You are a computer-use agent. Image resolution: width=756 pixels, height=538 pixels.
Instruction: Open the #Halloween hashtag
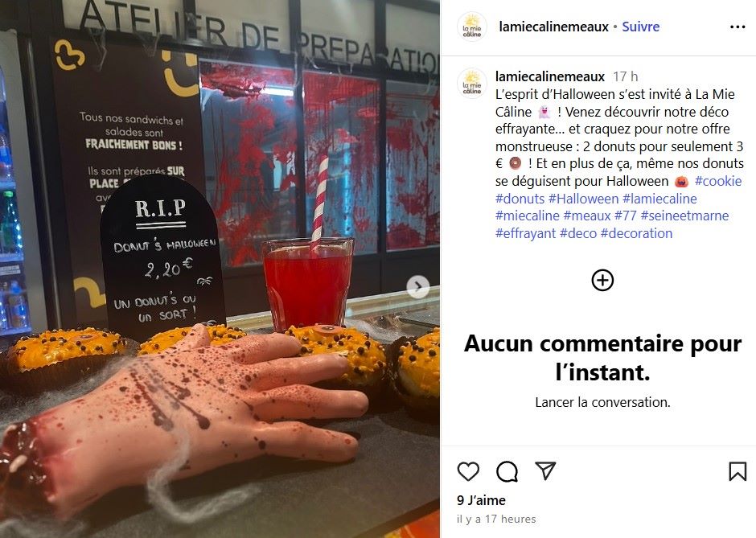[583, 199]
